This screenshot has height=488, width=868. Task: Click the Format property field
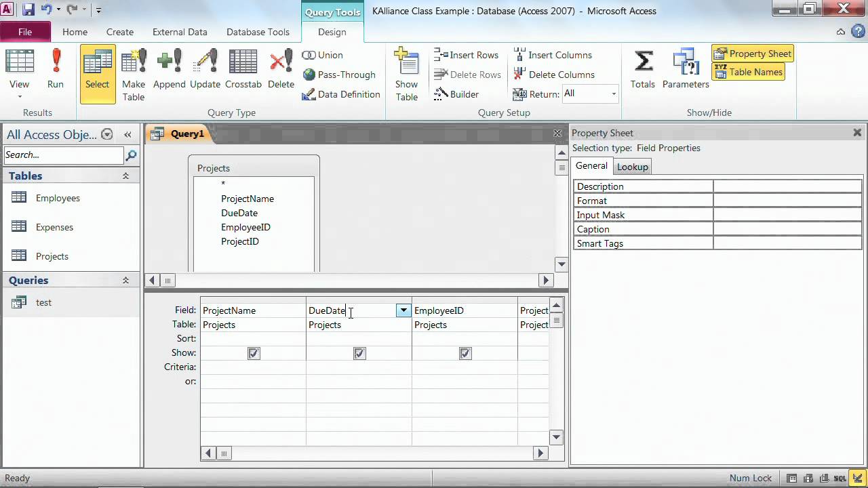(787, 201)
